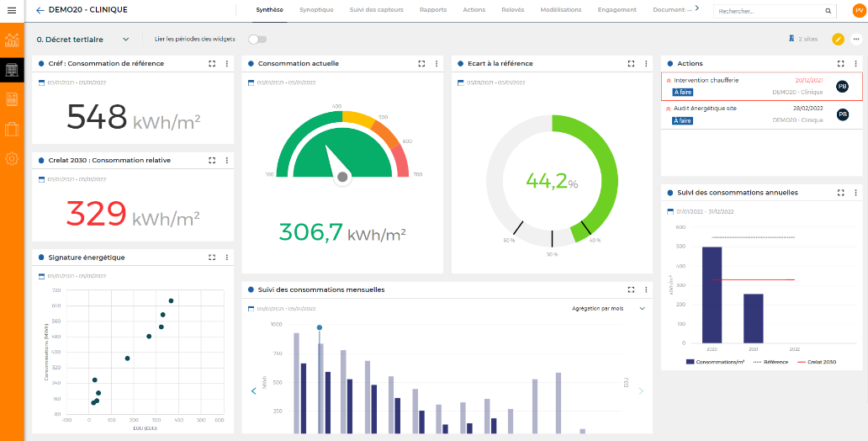Open the settings gear in the sidebar

click(x=12, y=158)
